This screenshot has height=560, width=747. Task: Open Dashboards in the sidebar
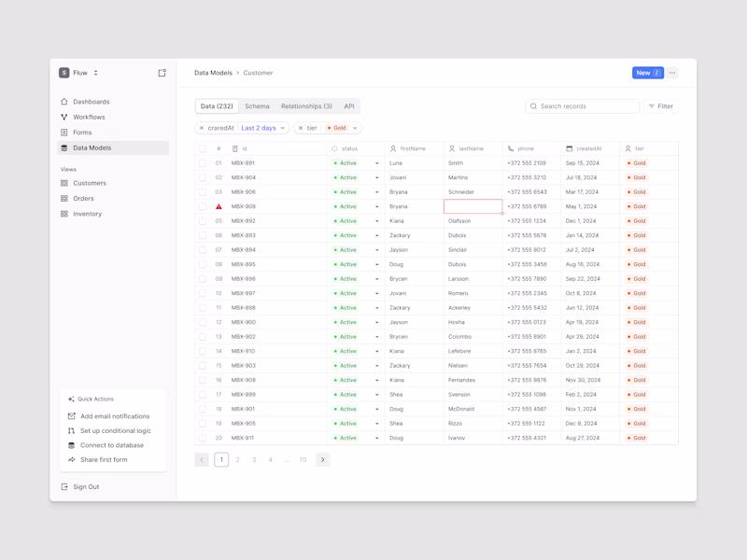click(113, 102)
